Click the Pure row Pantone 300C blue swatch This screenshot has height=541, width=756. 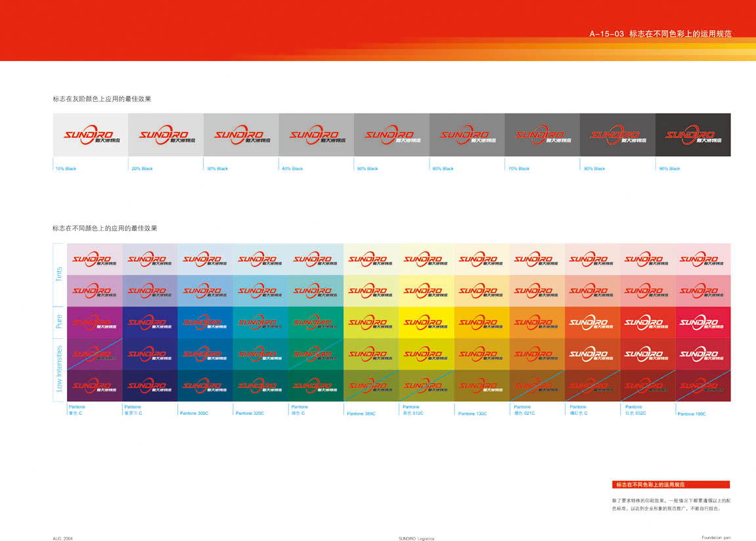pos(205,322)
